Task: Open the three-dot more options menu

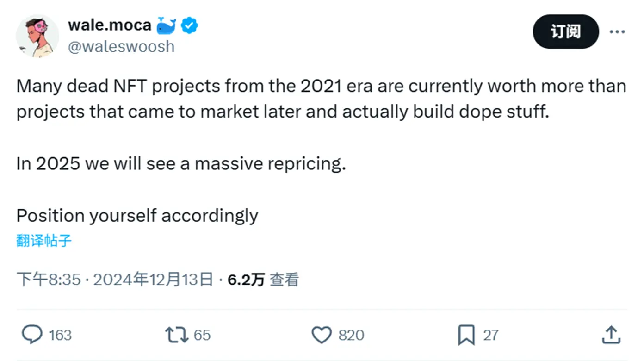Action: click(x=617, y=31)
